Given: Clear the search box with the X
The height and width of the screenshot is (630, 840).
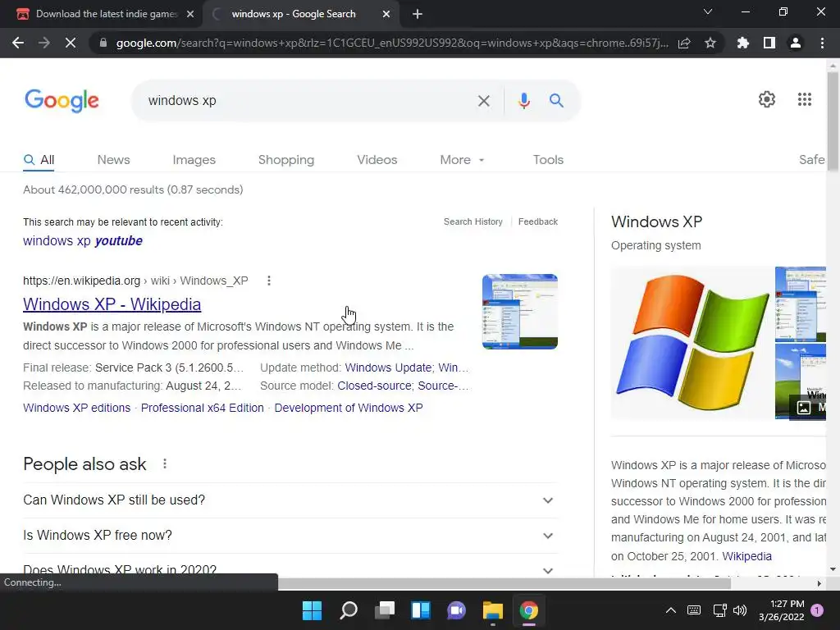Looking at the screenshot, I should (484, 101).
